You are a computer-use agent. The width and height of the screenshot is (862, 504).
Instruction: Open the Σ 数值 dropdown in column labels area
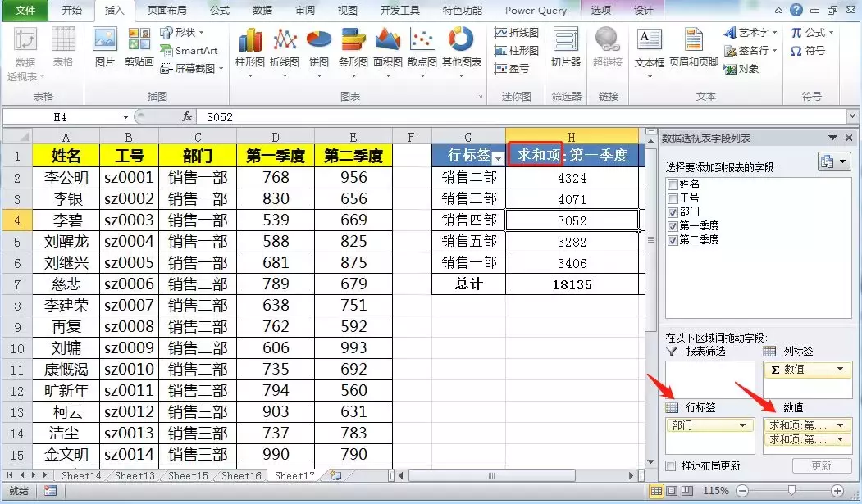[841, 370]
